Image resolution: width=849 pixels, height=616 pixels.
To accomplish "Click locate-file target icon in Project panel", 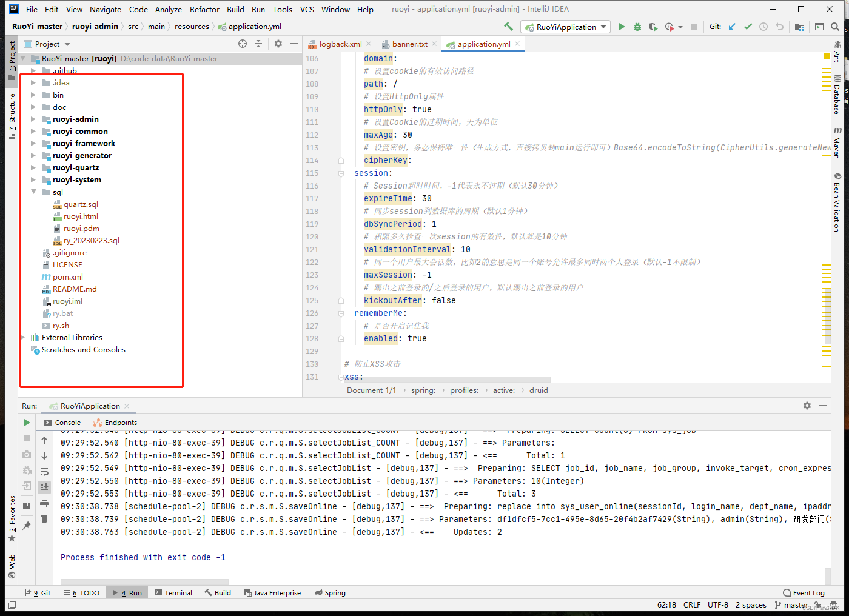I will (x=243, y=44).
